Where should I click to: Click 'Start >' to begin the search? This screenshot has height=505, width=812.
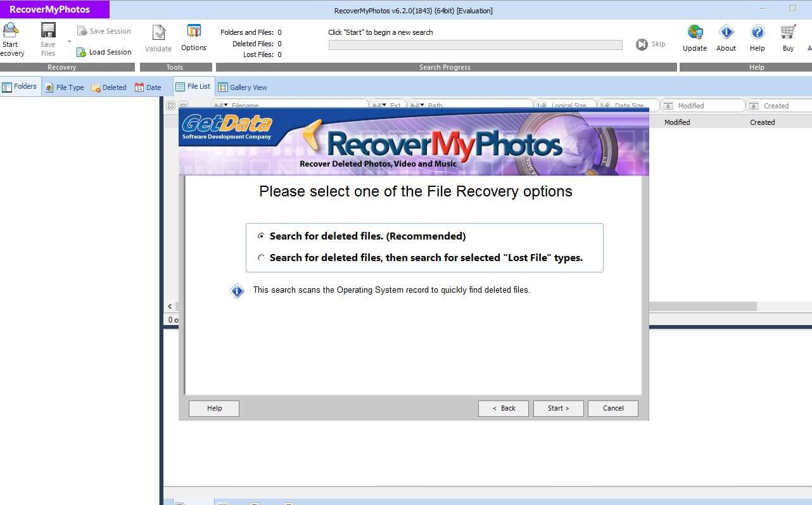[x=558, y=408]
